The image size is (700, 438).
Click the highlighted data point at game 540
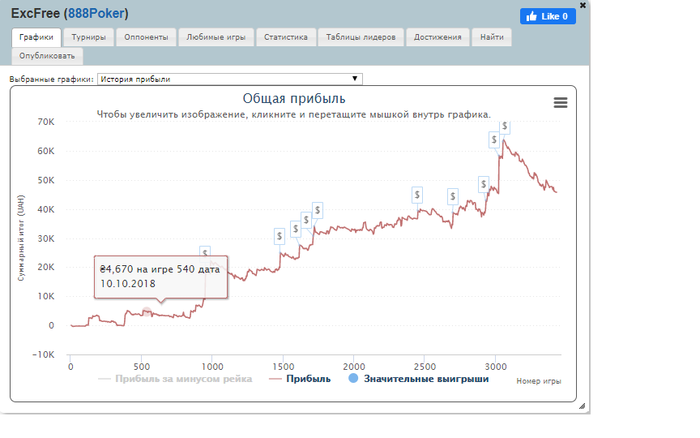(x=146, y=312)
